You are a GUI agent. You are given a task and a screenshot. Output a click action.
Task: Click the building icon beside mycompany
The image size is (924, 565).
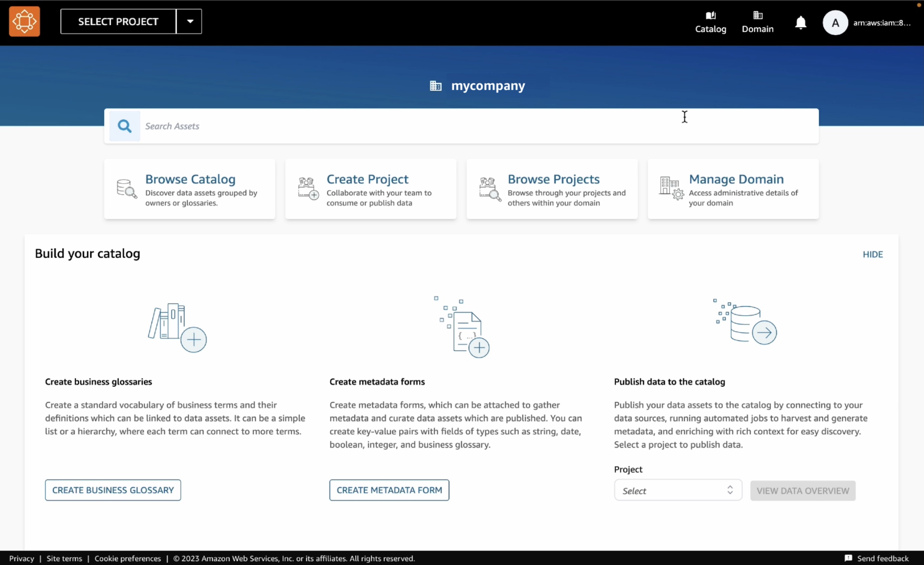pos(436,86)
